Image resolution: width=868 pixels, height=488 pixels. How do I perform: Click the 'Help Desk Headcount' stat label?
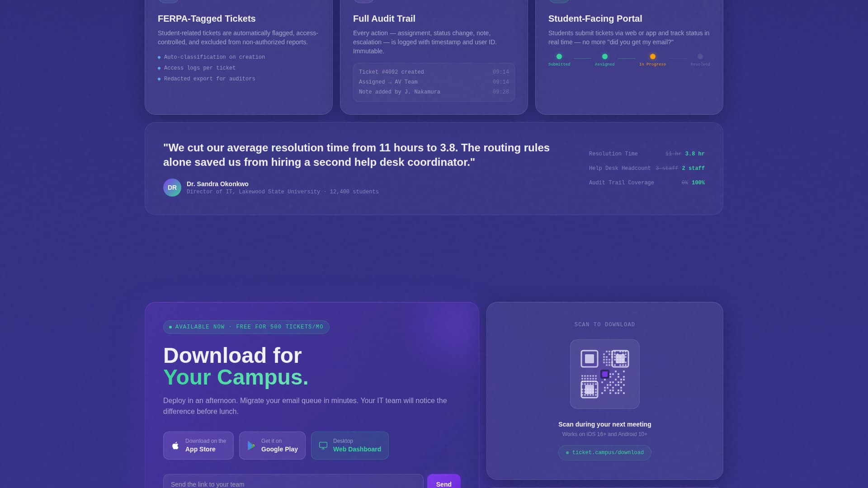coord(620,168)
